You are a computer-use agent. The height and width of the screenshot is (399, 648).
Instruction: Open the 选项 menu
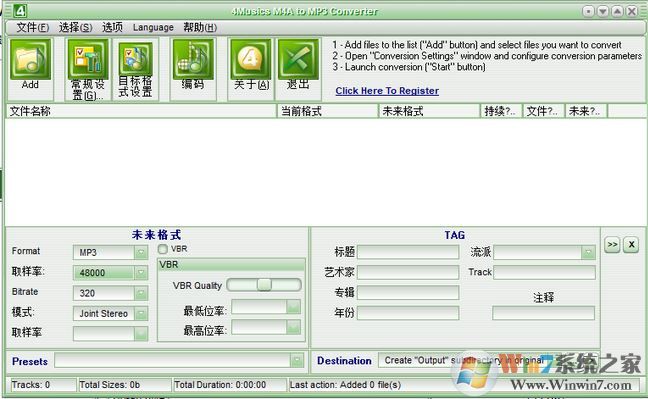click(112, 27)
